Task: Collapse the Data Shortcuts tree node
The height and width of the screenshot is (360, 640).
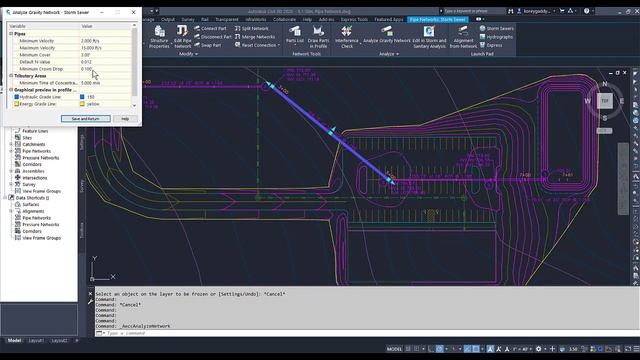Action: pos(5,198)
